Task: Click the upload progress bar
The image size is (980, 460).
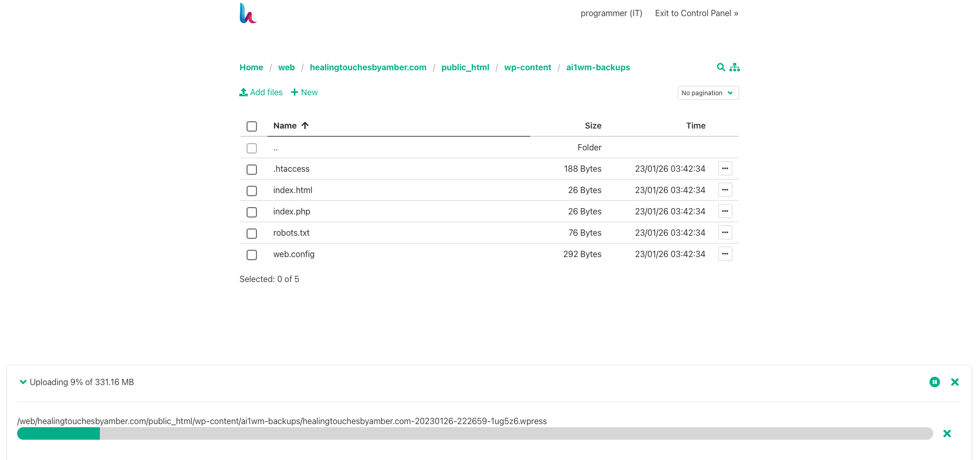Action: [475, 433]
